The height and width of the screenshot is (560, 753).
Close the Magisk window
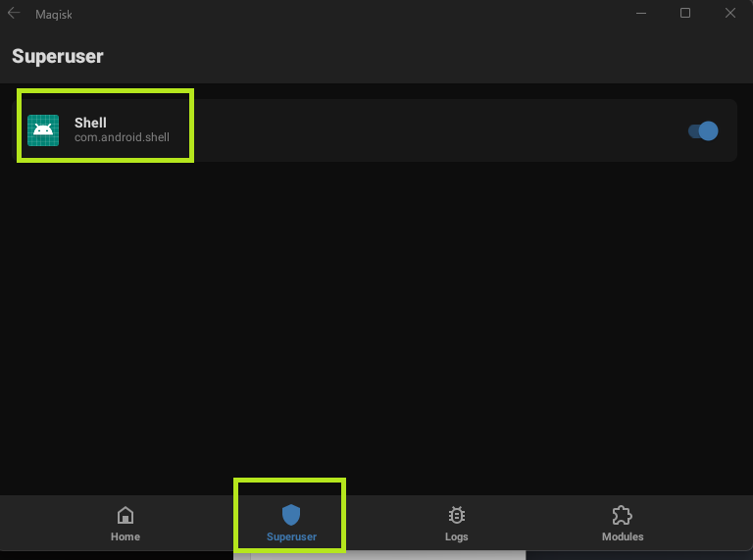(730, 14)
